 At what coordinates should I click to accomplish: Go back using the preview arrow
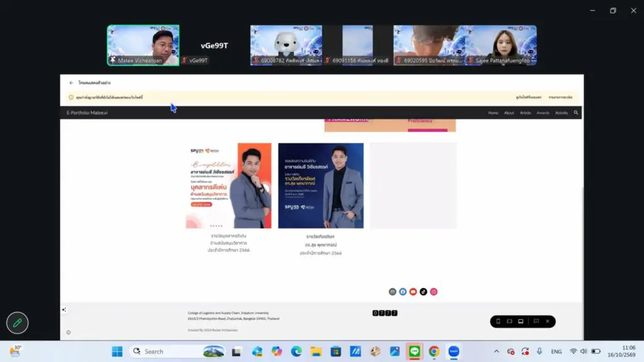point(72,83)
